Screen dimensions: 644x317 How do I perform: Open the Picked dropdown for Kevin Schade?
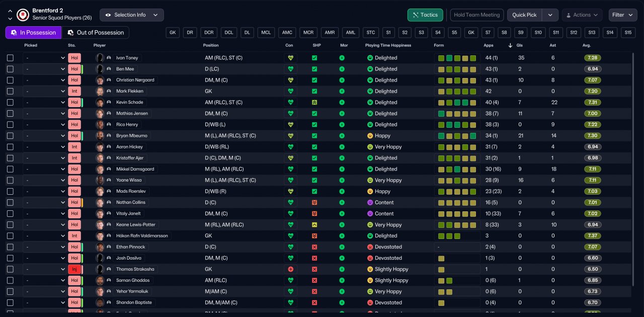click(x=45, y=102)
